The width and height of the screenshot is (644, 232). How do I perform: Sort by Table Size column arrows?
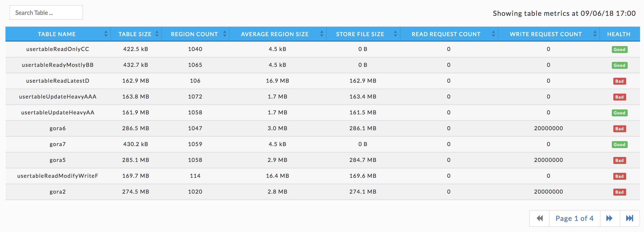coord(157,34)
